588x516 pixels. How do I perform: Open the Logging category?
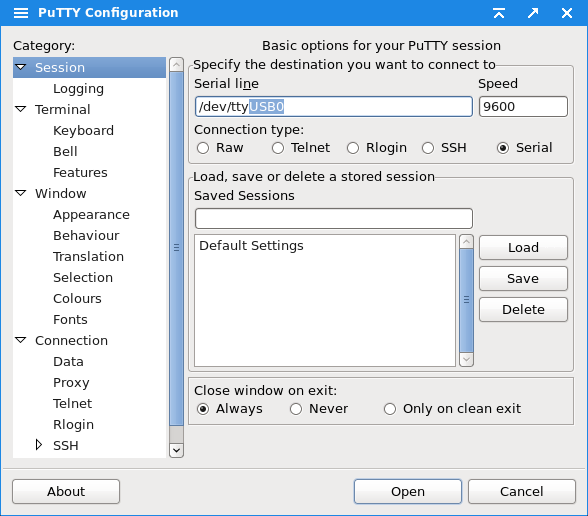coord(78,88)
